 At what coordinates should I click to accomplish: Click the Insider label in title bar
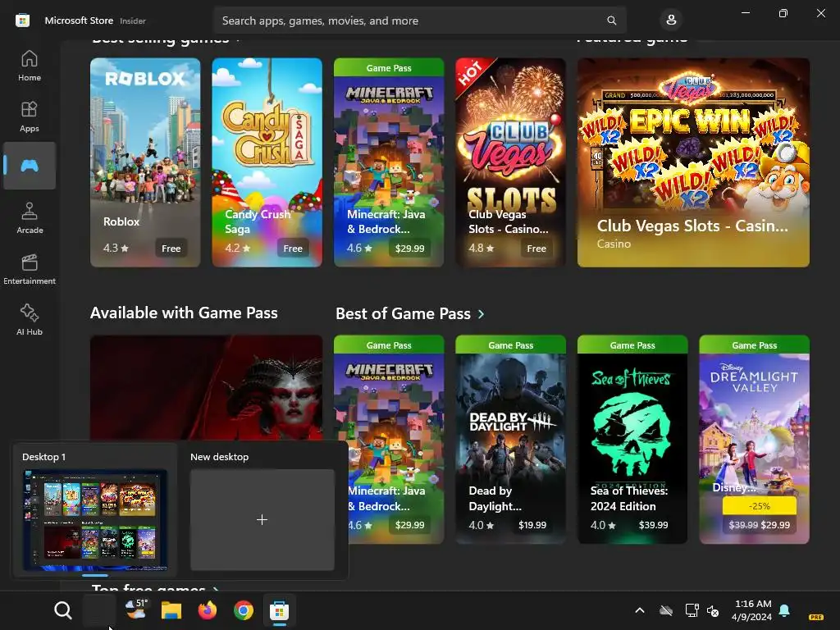pos(132,21)
